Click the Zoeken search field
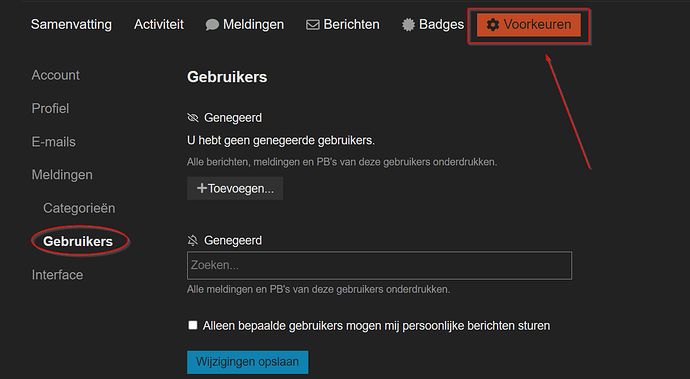Viewport: 690px width, 379px height. coord(379,265)
